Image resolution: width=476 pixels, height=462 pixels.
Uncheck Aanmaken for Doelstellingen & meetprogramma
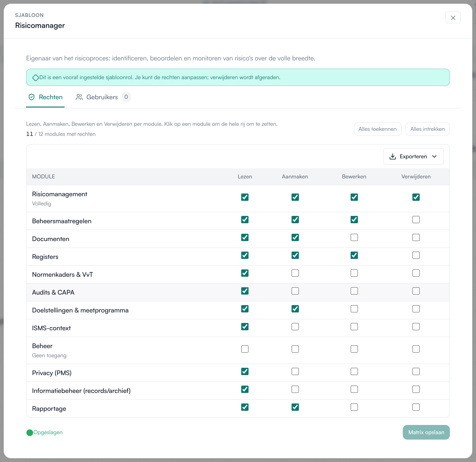click(295, 309)
